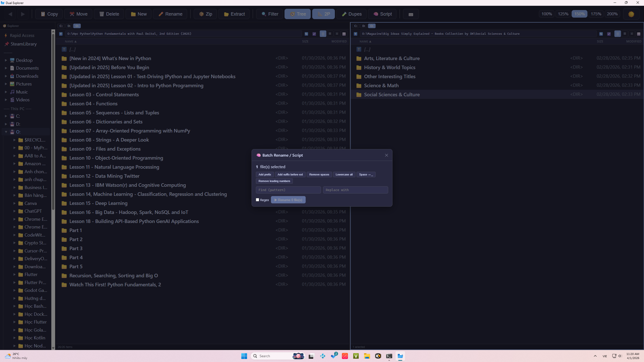Open the Filter search tool
This screenshot has width=644, height=362.
click(269, 14)
